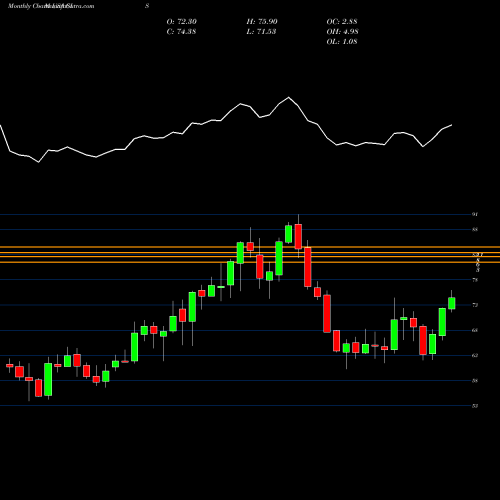Click the '63' price axis label
Screen dimensions: 500x500
pyautogui.click(x=475, y=356)
